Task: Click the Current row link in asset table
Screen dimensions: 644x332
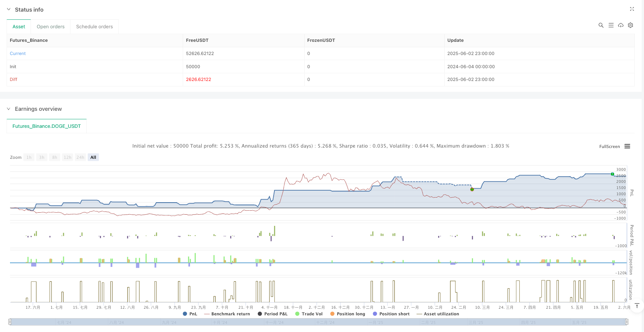Action: 18,53
